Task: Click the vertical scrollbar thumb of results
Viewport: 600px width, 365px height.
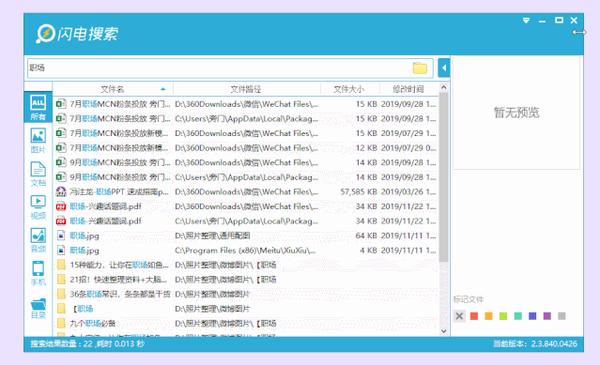Action: (443, 177)
